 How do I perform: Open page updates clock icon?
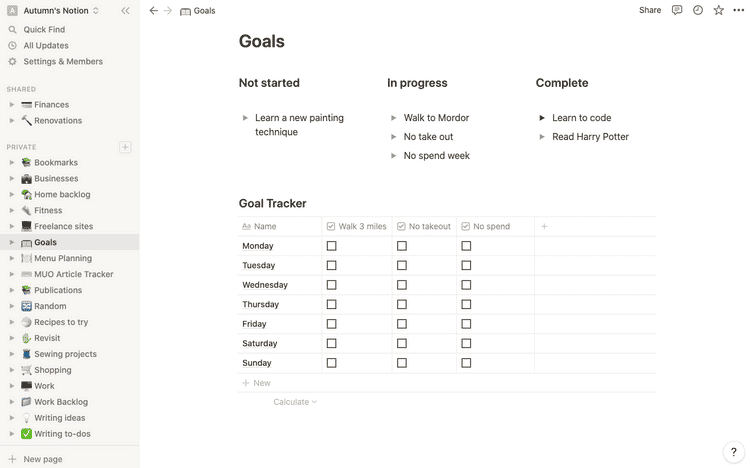698,10
